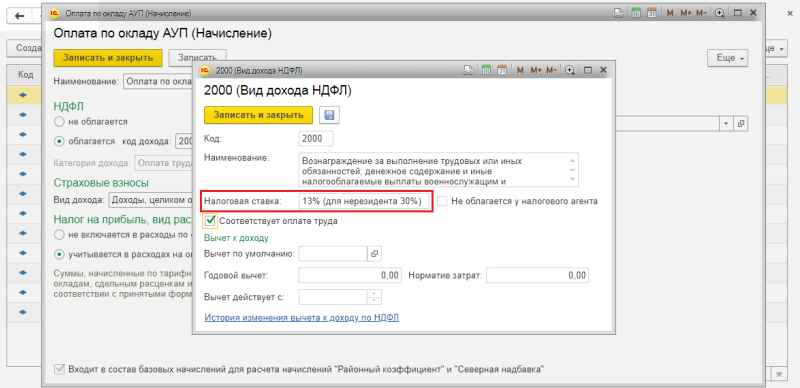Open Вид дохода страховые взносы field
800x388 pixels.
(151, 200)
